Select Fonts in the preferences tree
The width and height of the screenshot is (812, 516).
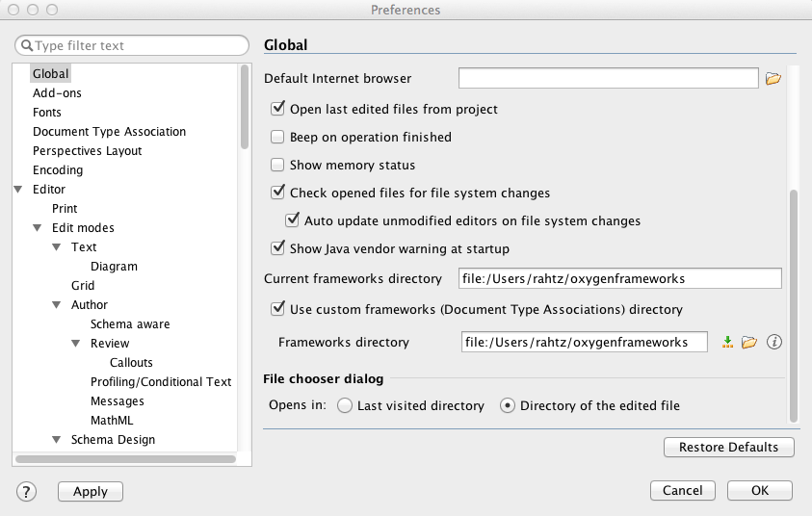point(47,113)
